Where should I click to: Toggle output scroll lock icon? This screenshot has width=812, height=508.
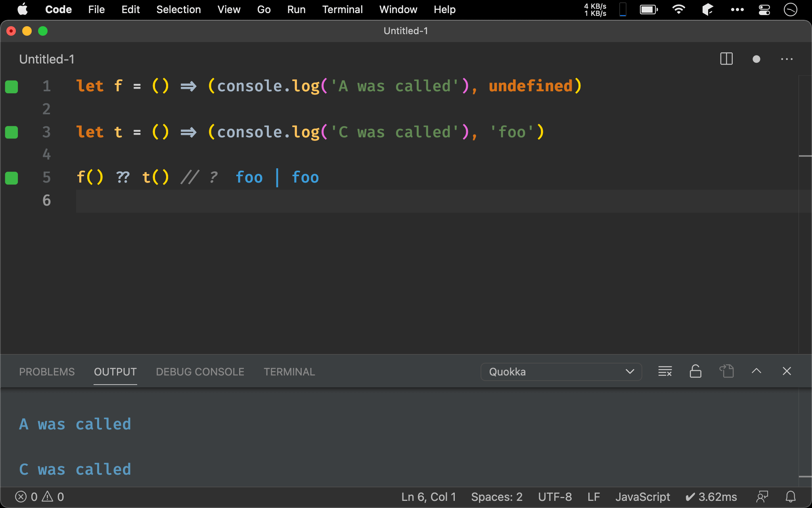pyautogui.click(x=695, y=371)
